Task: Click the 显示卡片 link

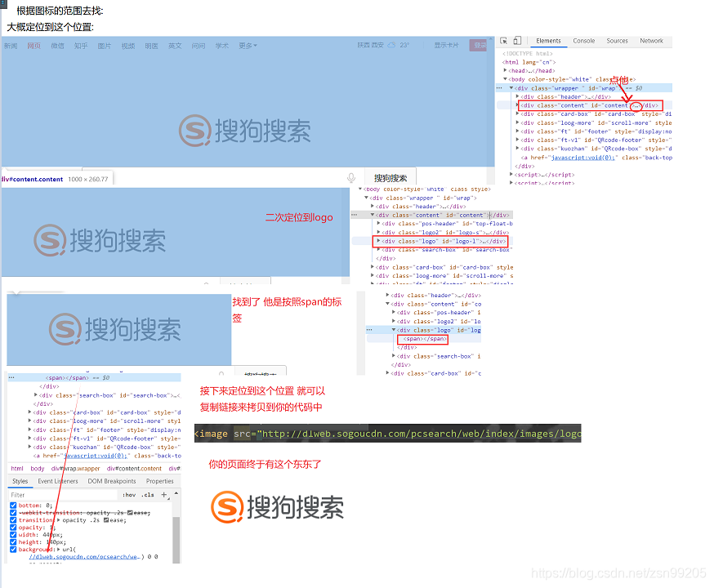Action: [446, 45]
